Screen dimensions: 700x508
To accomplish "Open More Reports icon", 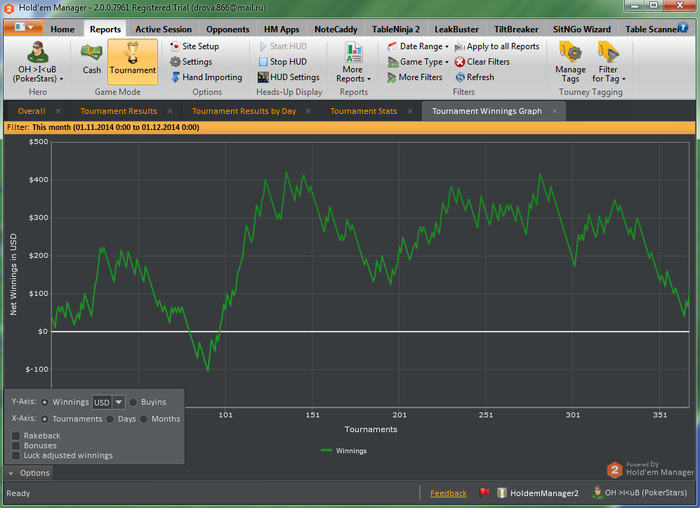I will coord(354,52).
